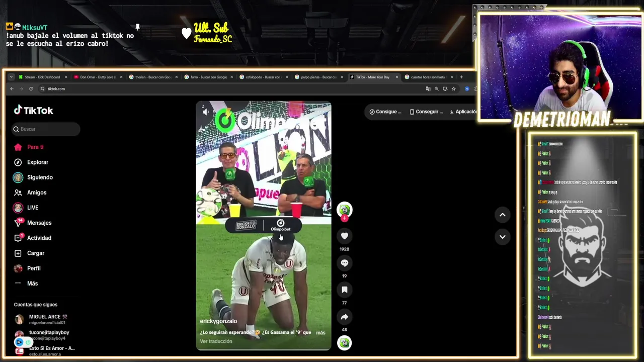Click Aplicación download button
This screenshot has height=362, width=644.
(x=463, y=112)
